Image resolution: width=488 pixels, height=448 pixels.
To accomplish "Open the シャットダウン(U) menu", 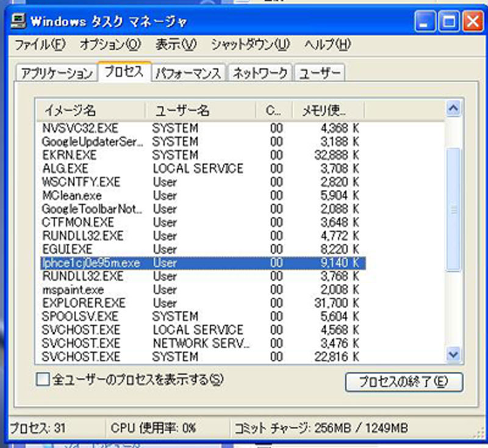I will click(x=250, y=44).
